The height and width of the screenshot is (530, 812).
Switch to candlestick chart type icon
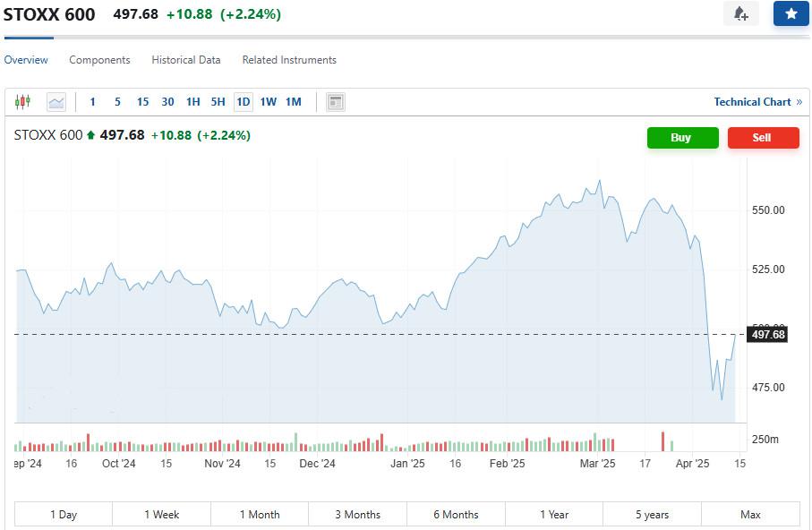(22, 101)
